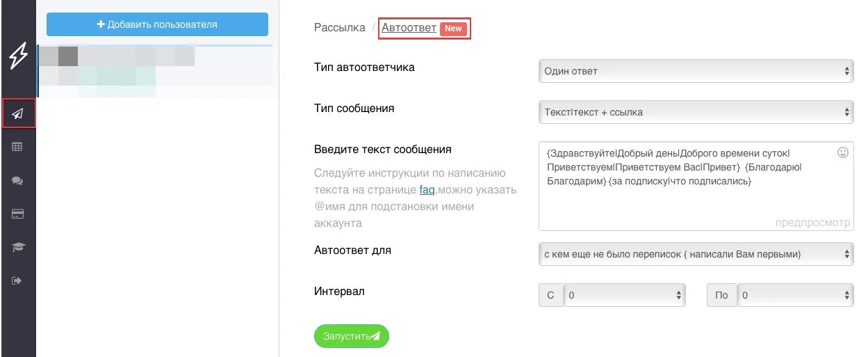The width and height of the screenshot is (868, 357).
Task: Switch to the Рассылка tab
Action: (x=339, y=28)
